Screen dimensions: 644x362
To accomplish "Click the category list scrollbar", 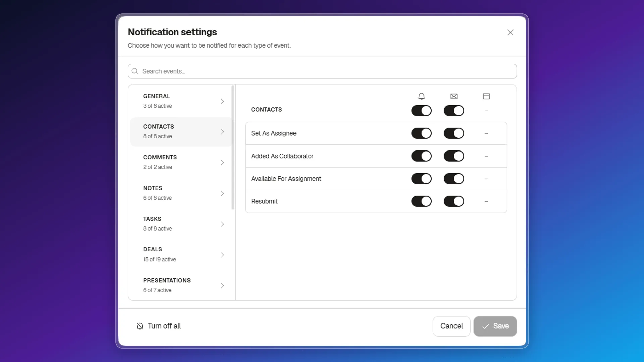I will pyautogui.click(x=233, y=148).
